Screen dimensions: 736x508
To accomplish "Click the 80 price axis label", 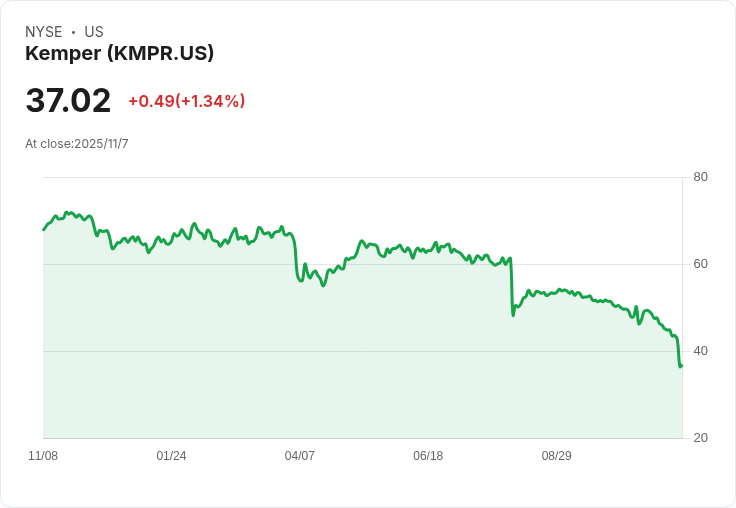I will [x=700, y=177].
